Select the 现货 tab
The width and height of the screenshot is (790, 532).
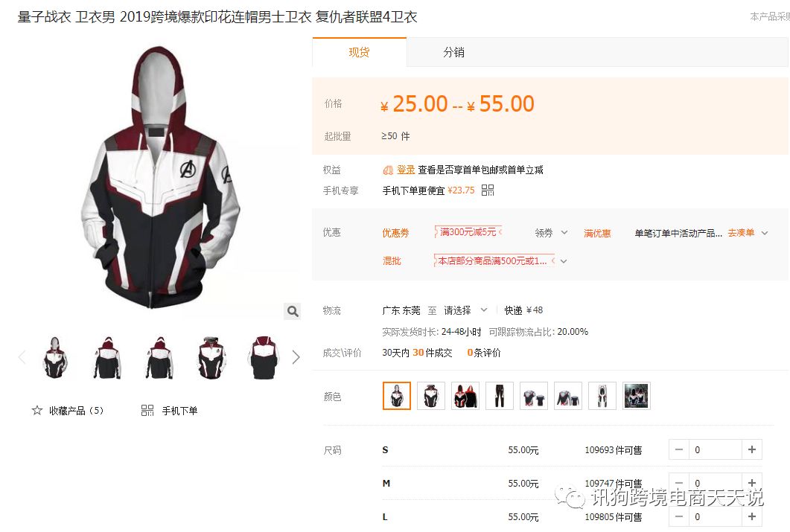click(359, 52)
